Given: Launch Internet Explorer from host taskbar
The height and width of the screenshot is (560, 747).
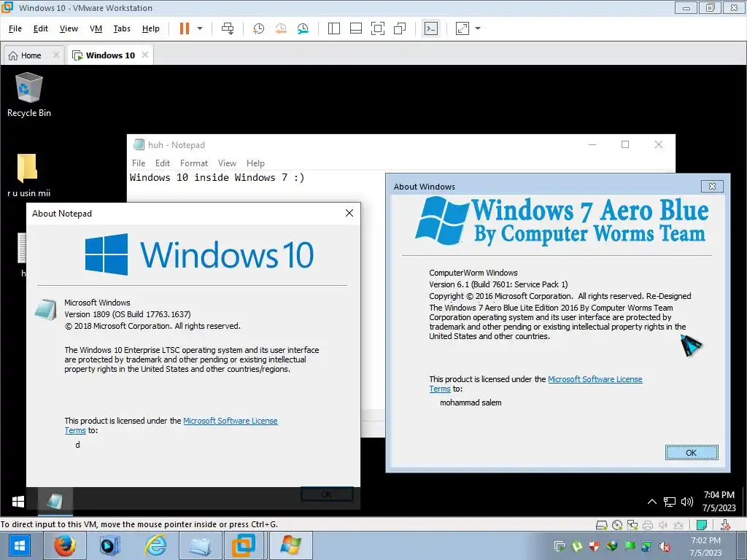Looking at the screenshot, I should tap(155, 545).
